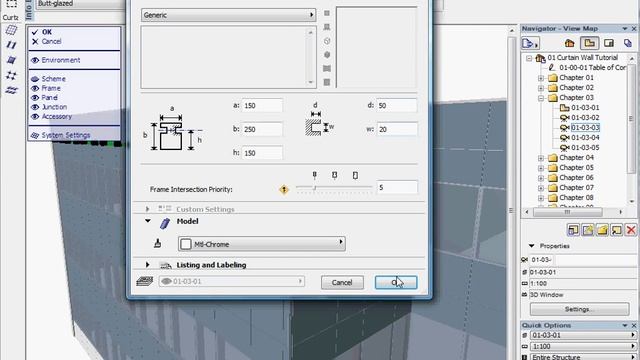The height and width of the screenshot is (360, 640).
Task: Click the elevation preview icon
Action: pyautogui.click(x=327, y=69)
